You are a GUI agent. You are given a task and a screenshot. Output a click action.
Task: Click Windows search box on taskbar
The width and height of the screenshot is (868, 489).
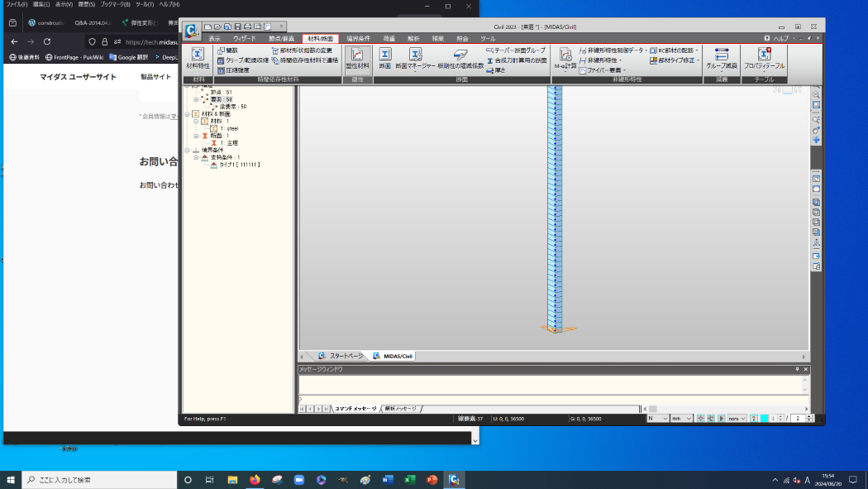(100, 480)
